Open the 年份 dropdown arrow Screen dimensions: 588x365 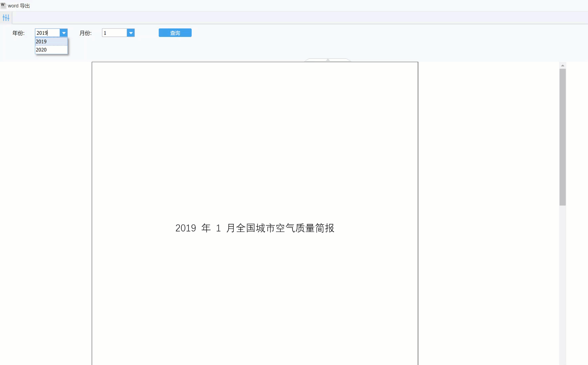click(x=64, y=33)
